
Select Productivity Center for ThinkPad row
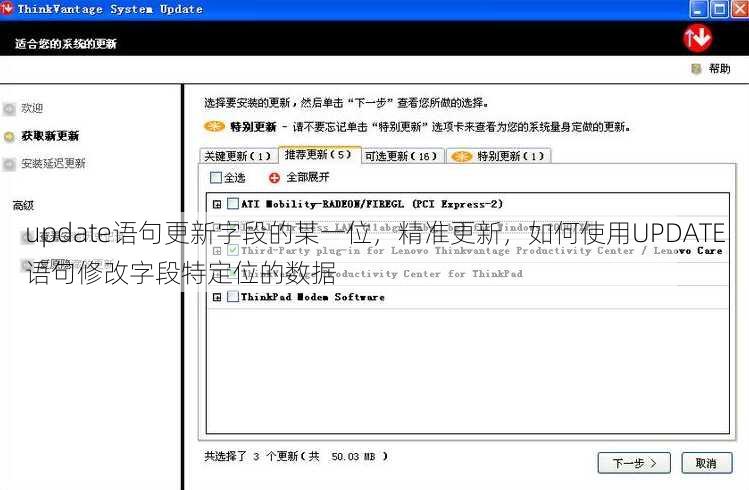coord(468,274)
